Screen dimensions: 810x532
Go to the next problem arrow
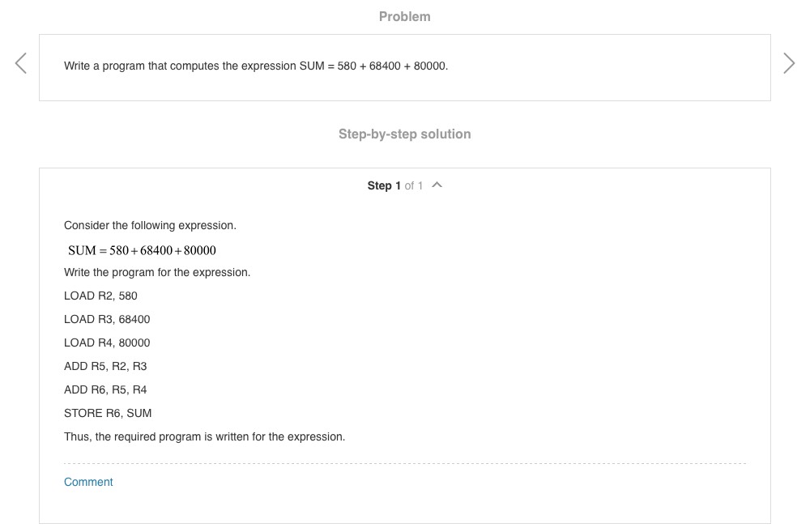(789, 63)
